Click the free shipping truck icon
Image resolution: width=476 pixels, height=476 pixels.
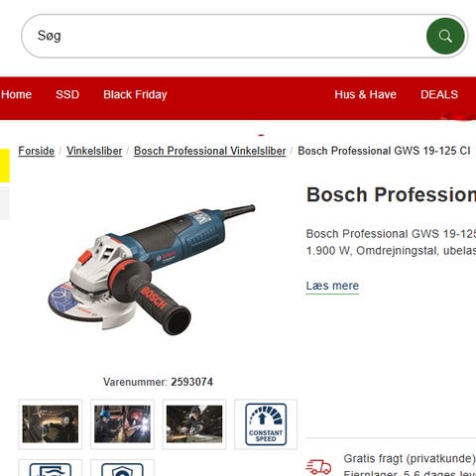318,467
